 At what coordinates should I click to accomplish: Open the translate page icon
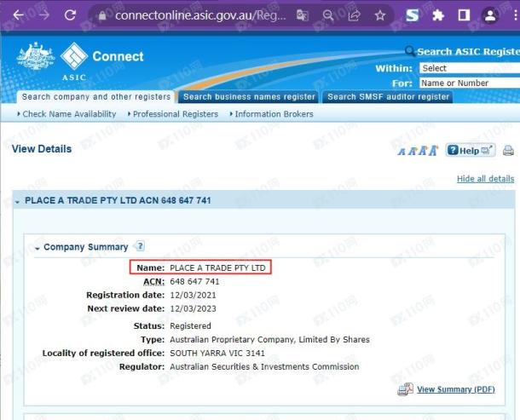coord(302,15)
